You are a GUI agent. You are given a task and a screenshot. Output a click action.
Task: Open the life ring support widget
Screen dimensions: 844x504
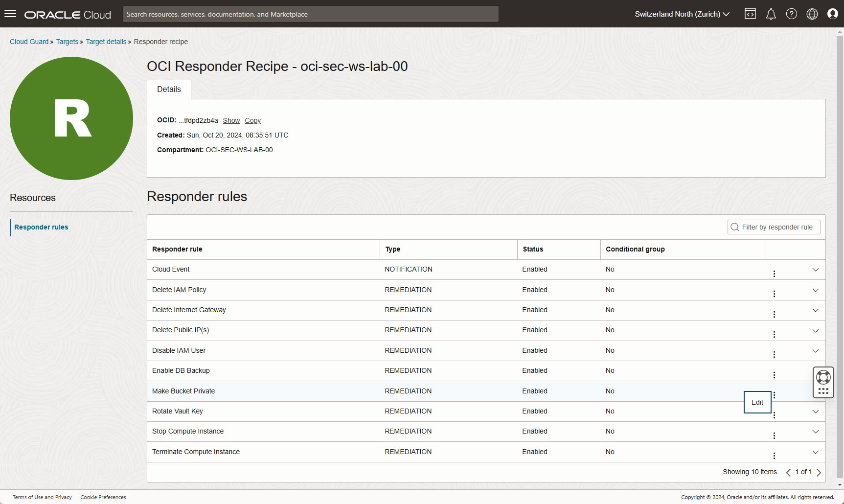[823, 377]
